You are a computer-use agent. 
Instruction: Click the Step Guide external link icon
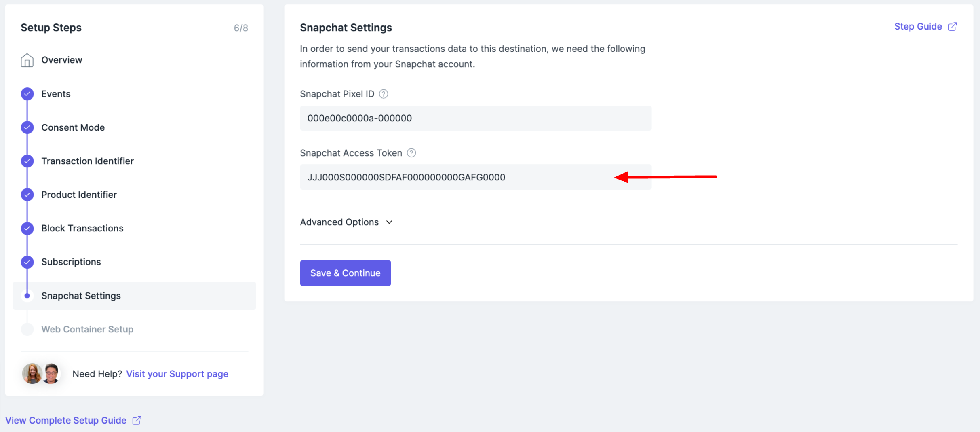953,27
